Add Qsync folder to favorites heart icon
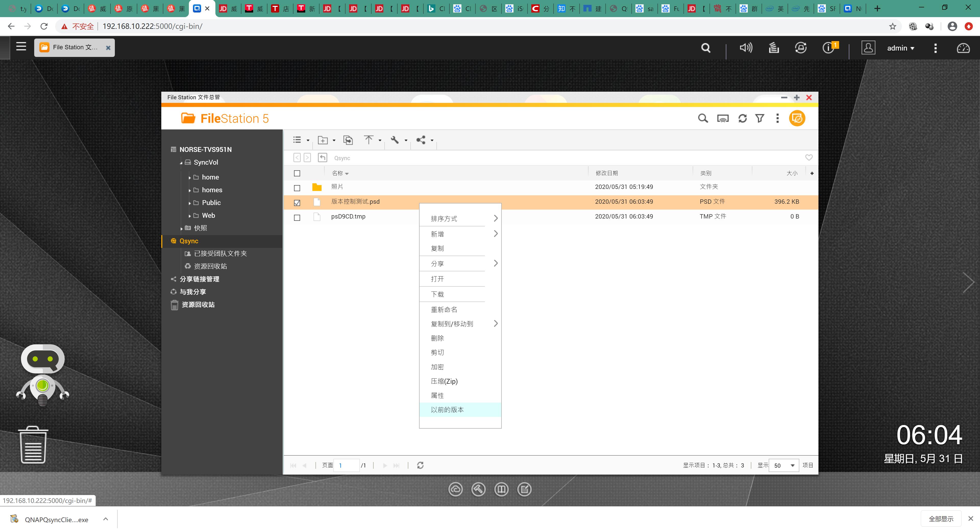The image size is (980, 531). coord(809,158)
